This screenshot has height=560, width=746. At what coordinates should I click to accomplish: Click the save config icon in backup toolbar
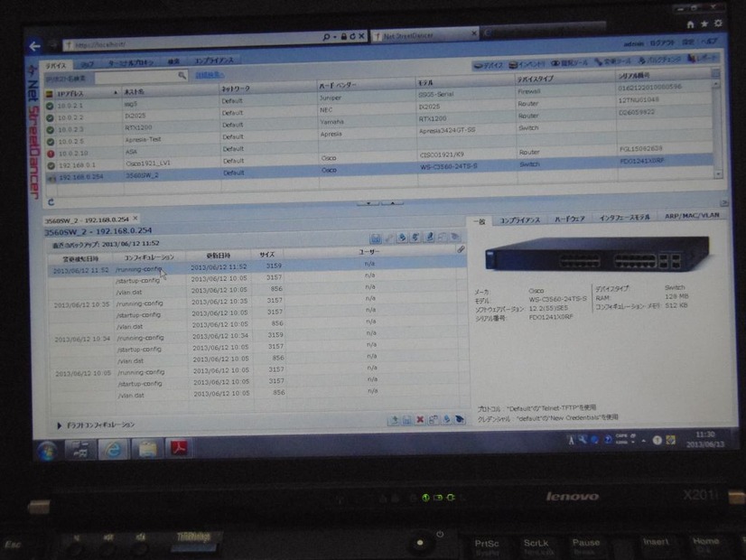[376, 238]
